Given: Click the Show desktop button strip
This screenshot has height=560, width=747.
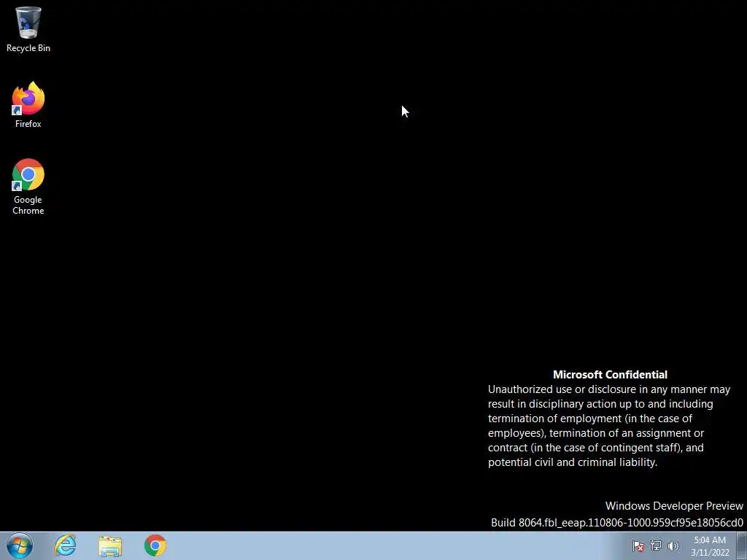Looking at the screenshot, I should [742, 545].
